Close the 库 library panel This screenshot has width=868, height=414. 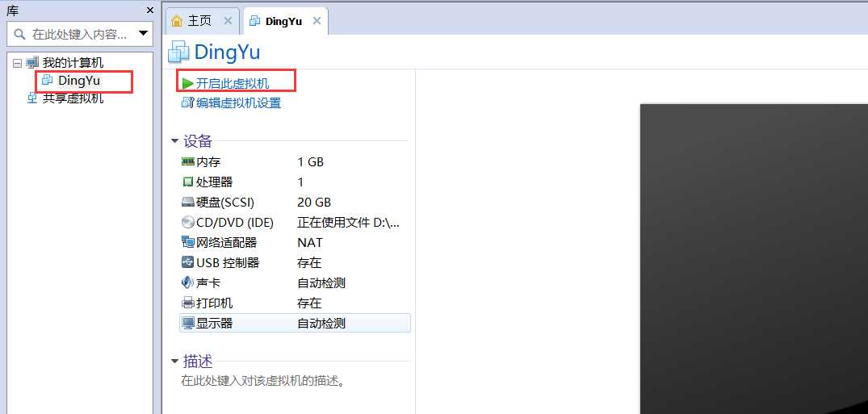[x=150, y=10]
